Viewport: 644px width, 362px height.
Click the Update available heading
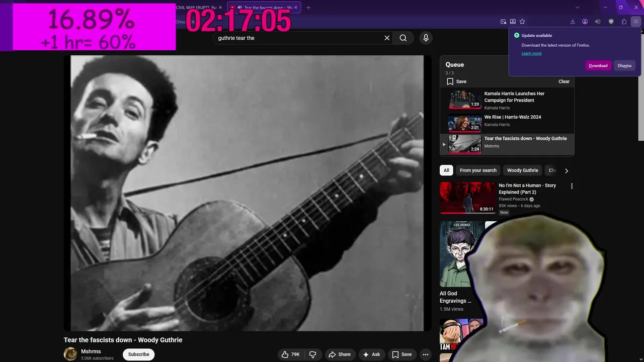(536, 35)
